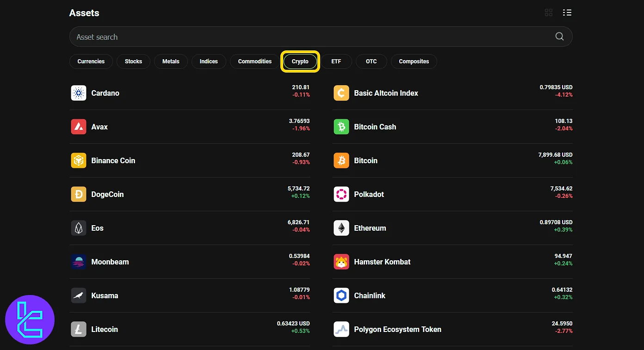This screenshot has height=350, width=644.
Task: Open the Kusama asset name
Action: point(105,295)
